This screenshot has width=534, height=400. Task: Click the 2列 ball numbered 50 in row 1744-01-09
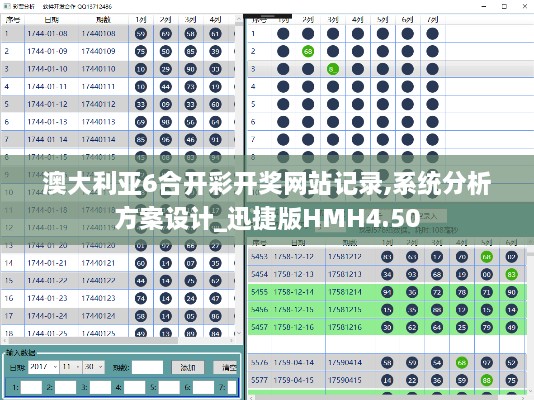point(166,51)
